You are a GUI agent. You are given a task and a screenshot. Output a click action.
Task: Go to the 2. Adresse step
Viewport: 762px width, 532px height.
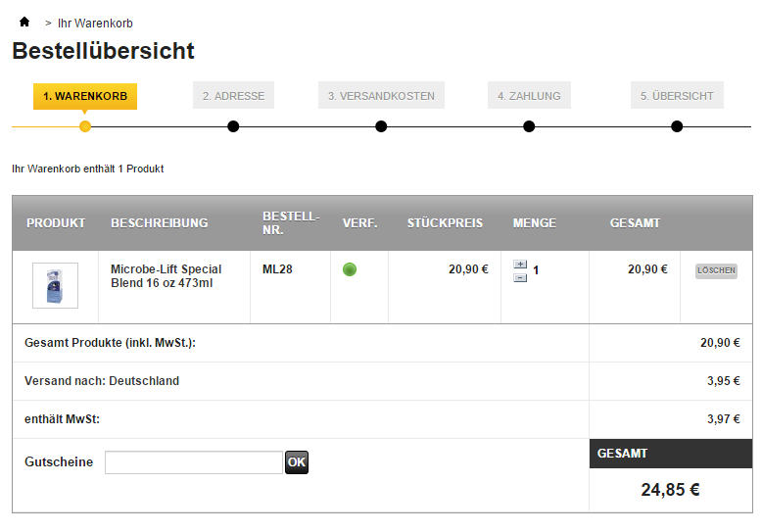tap(233, 96)
